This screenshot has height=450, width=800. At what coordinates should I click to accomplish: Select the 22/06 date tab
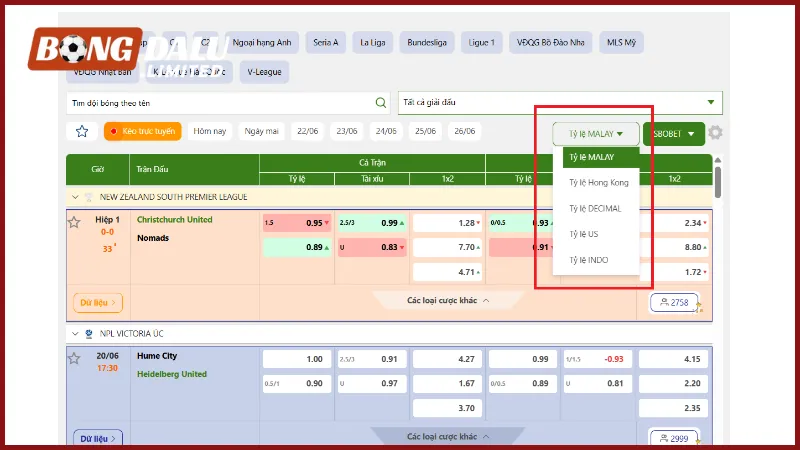tap(308, 131)
